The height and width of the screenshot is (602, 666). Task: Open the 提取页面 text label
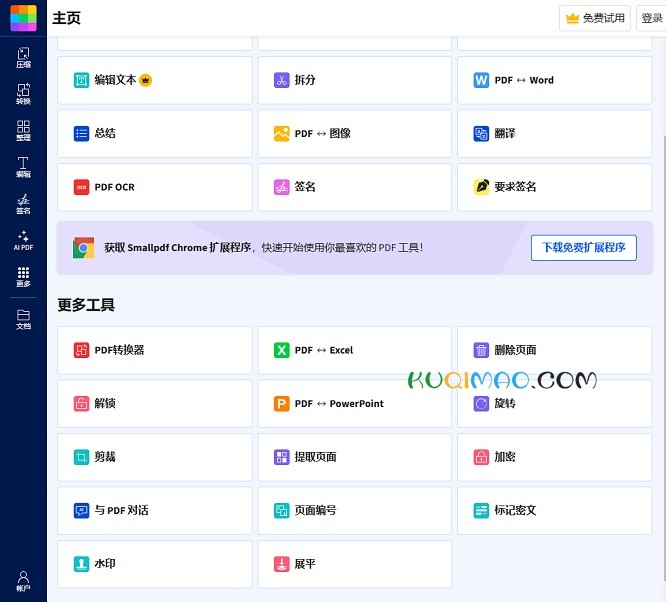[315, 457]
